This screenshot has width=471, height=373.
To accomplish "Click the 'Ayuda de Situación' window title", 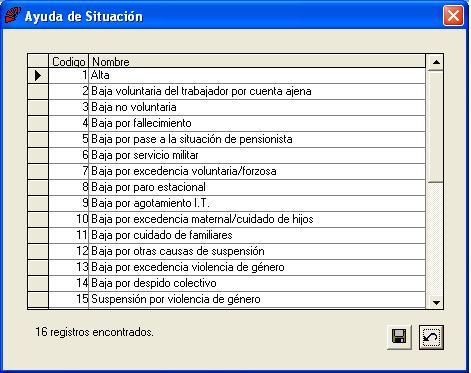I will [x=84, y=16].
